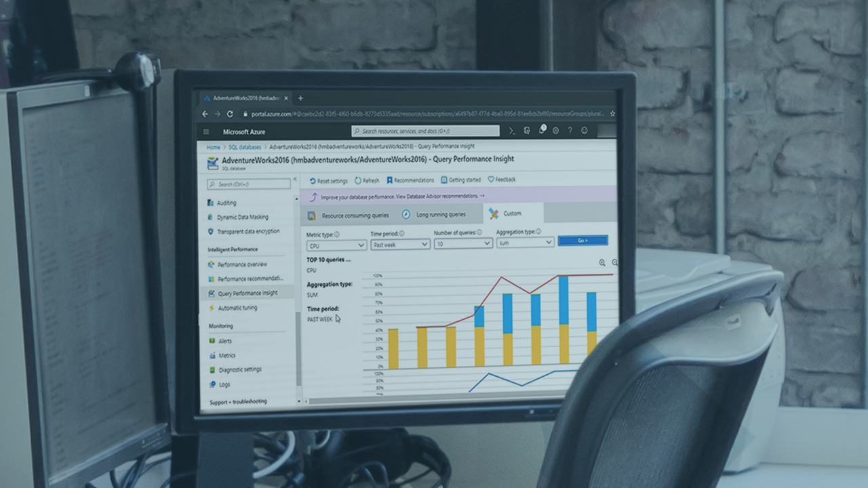Click the first yellow bar in the chart
Viewport: 868px width, 488px height.
[x=393, y=348]
